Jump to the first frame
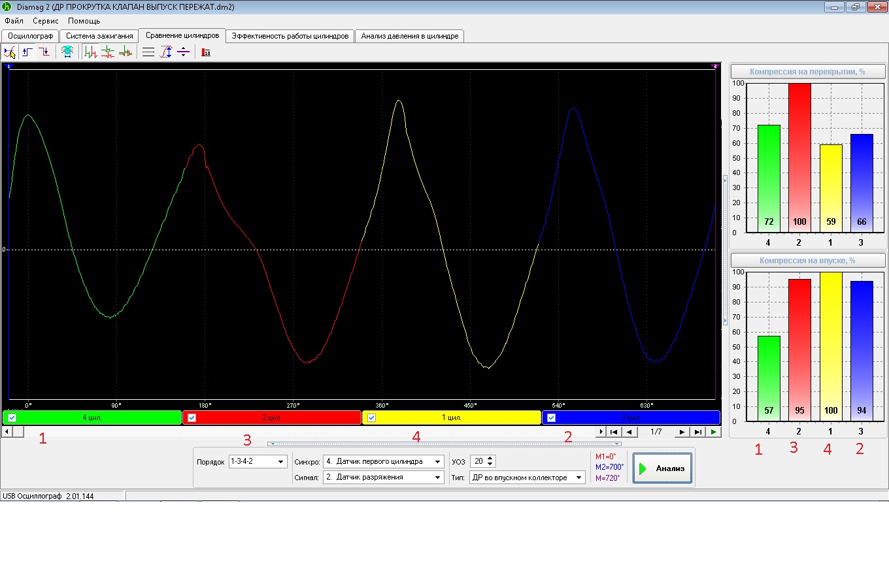 coord(614,432)
